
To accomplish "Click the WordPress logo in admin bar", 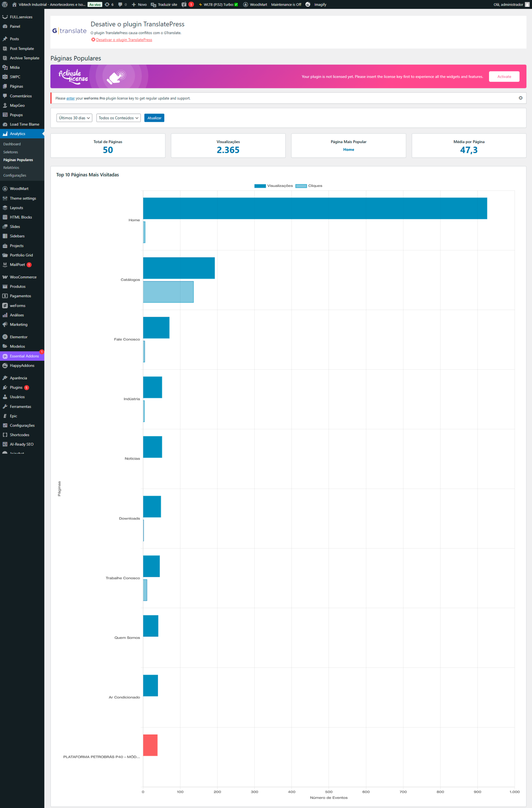I will 5,4.
